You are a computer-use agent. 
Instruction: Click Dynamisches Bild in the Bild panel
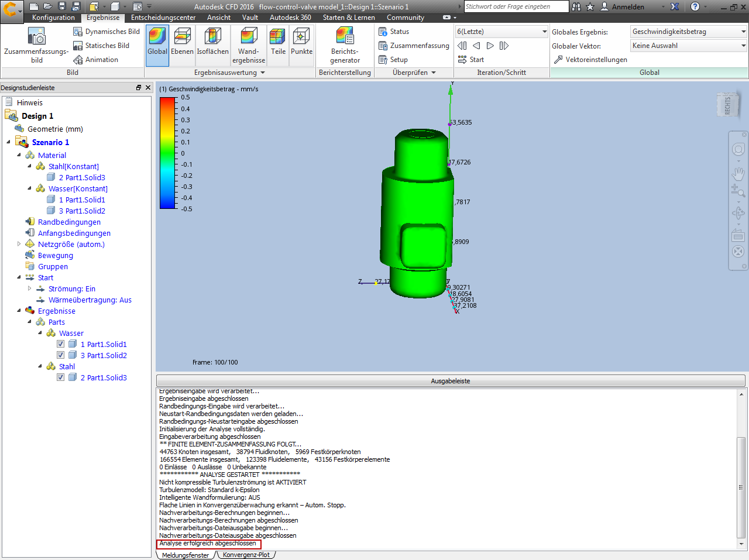pyautogui.click(x=106, y=32)
